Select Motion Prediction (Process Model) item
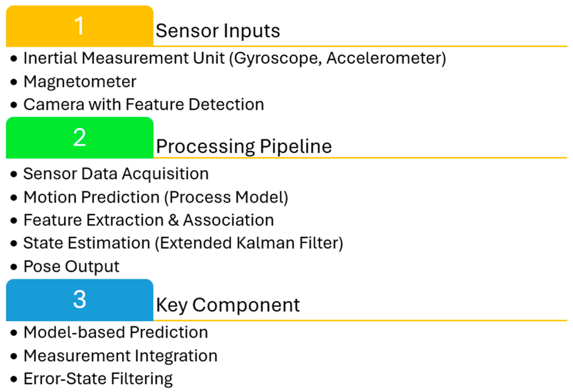Viewport: 573px width, 392px height. coord(155,197)
